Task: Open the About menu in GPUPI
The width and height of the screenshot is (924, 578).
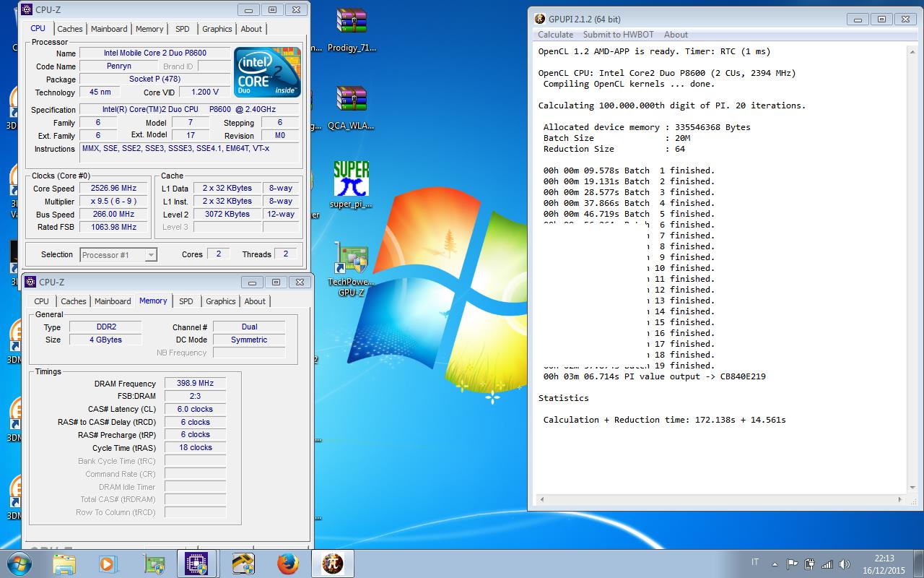Action: [676, 35]
